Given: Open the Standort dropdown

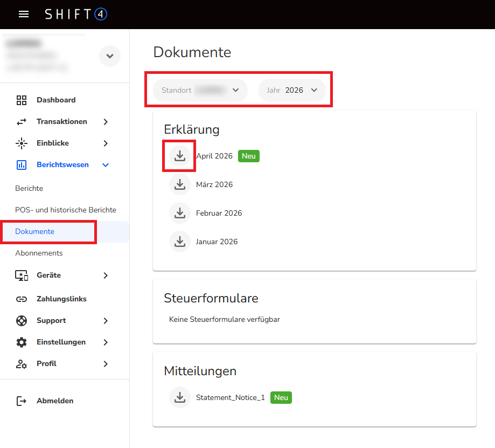Looking at the screenshot, I should point(200,91).
